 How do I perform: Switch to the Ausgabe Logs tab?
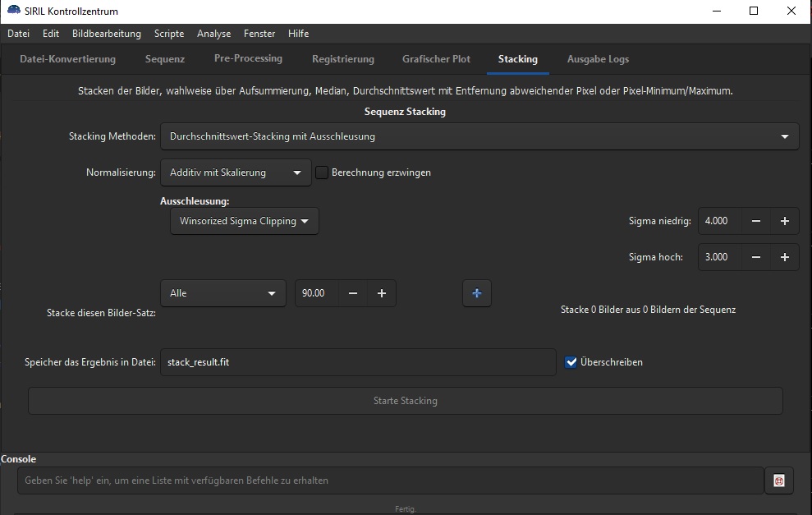[599, 59]
